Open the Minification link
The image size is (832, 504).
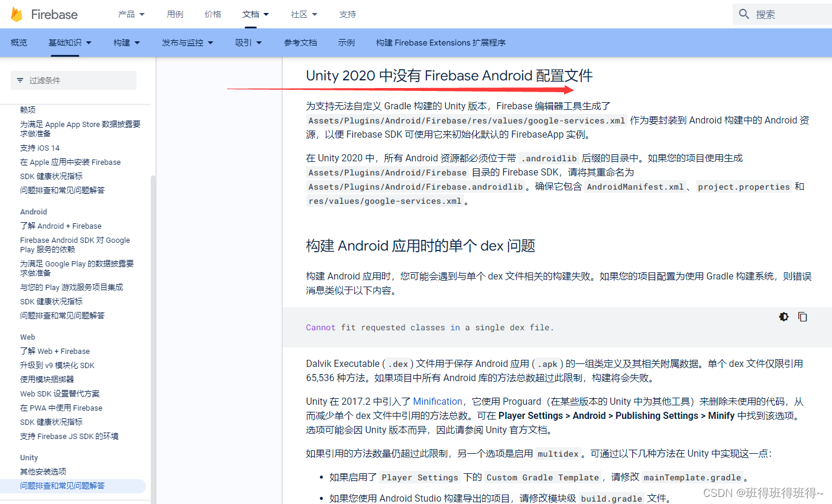[438, 401]
